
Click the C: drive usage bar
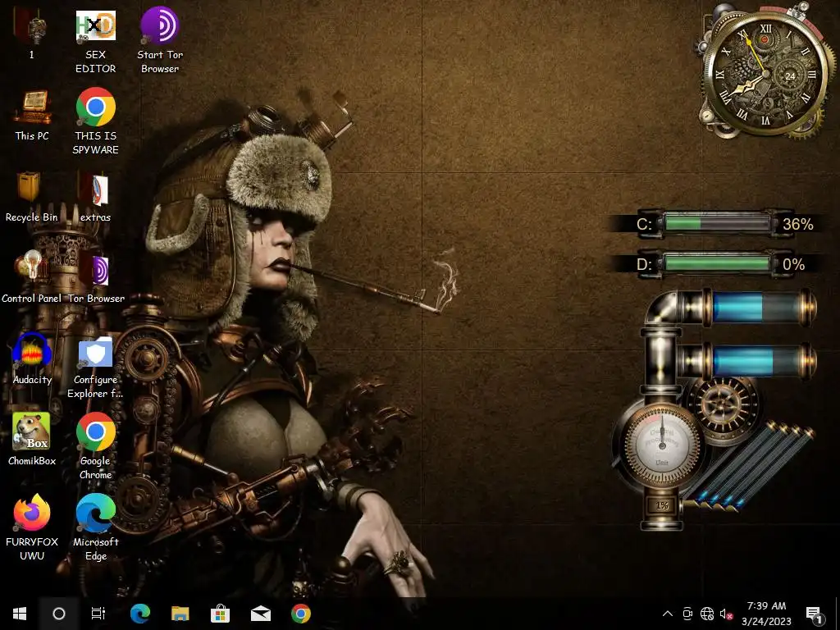(717, 223)
